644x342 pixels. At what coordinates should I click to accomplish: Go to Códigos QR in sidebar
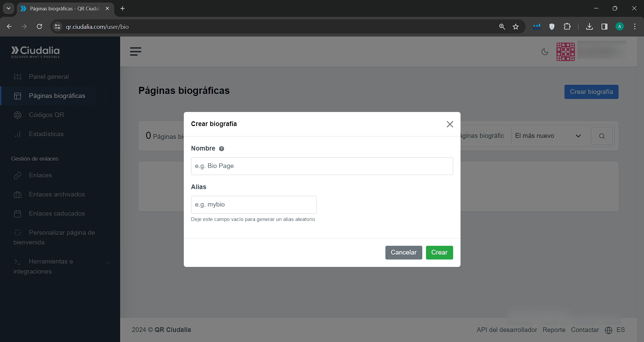tap(46, 115)
